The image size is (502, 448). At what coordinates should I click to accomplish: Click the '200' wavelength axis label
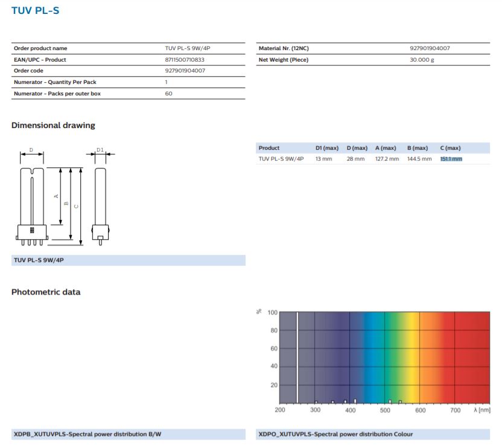click(x=280, y=410)
